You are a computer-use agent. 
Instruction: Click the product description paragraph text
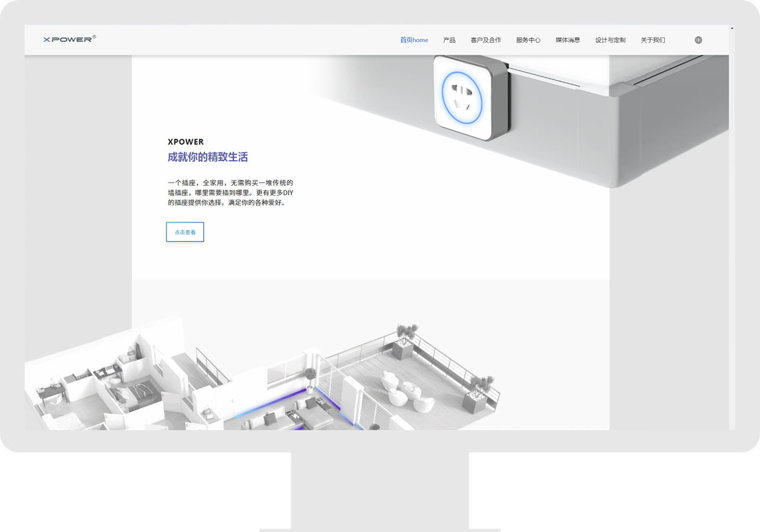230,192
